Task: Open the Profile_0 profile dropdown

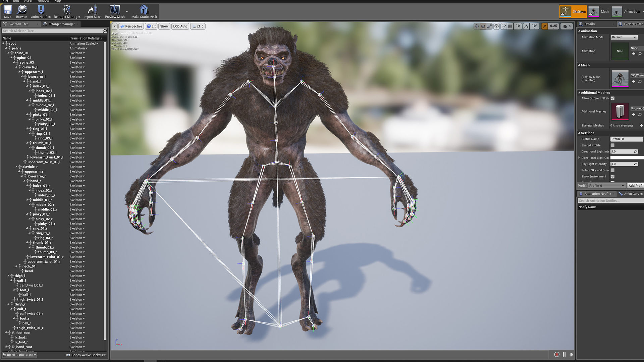Action: point(607,186)
